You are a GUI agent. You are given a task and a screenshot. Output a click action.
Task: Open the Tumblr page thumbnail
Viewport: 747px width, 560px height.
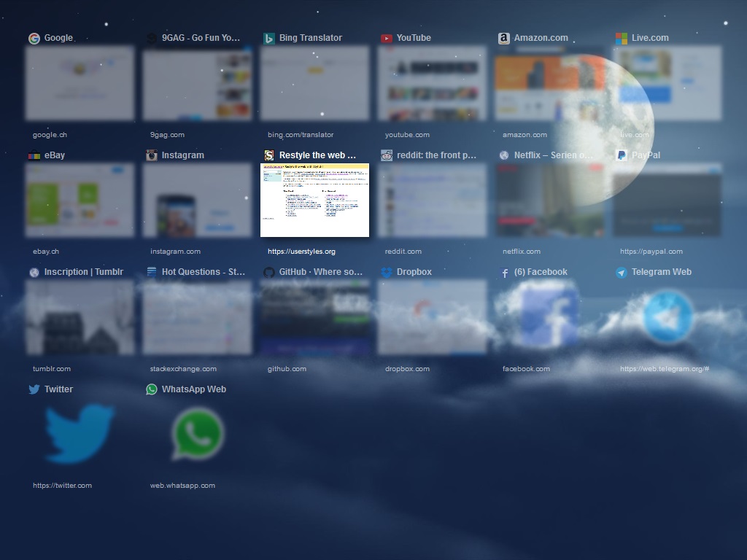(x=80, y=317)
